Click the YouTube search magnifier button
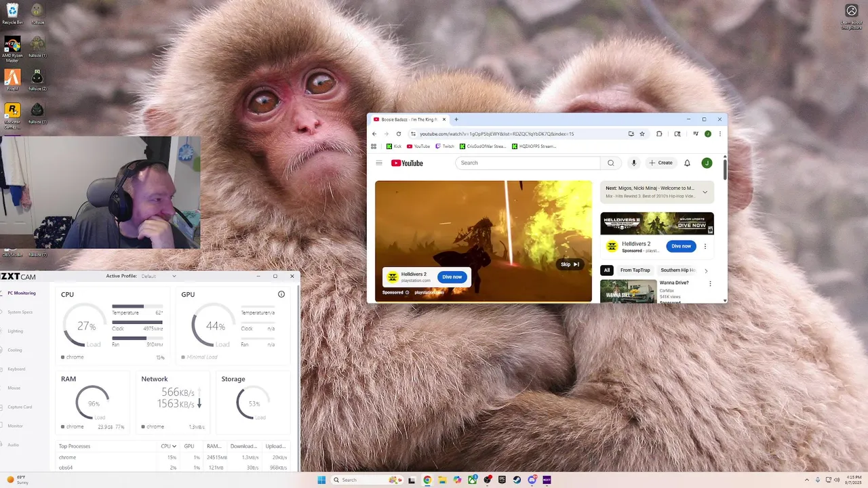 click(610, 163)
